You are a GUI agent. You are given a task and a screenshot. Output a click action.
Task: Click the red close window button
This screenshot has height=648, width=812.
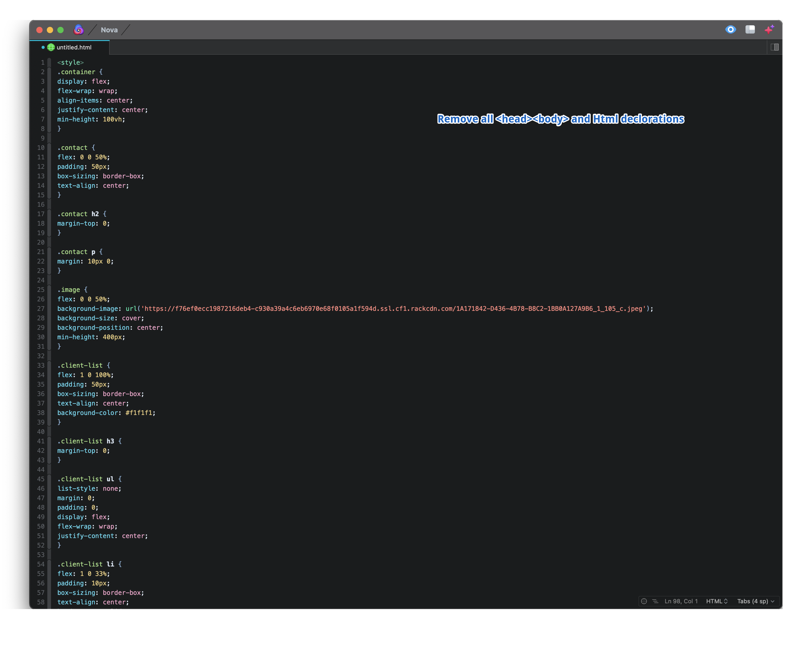coord(39,30)
